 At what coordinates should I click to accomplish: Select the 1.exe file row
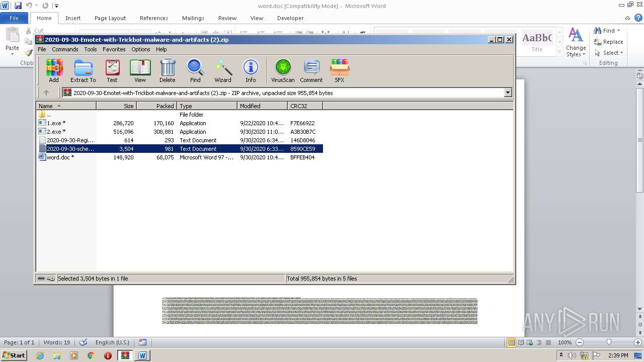point(180,123)
